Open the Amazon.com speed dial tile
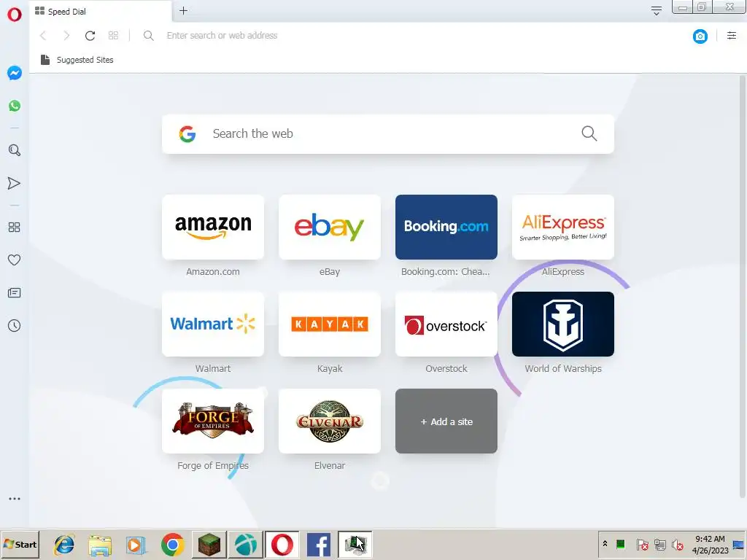747x560 pixels. coord(213,227)
